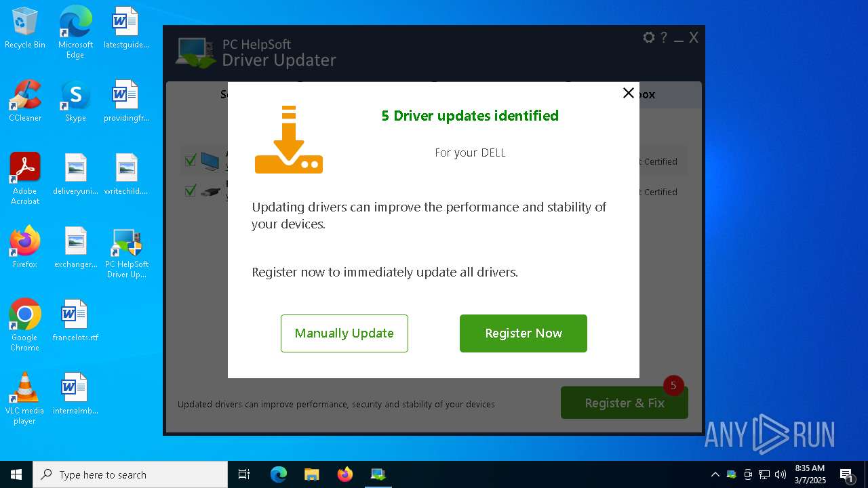Uncheck the first driver row checkbox
Screen dimensions: 868x488
tap(191, 161)
